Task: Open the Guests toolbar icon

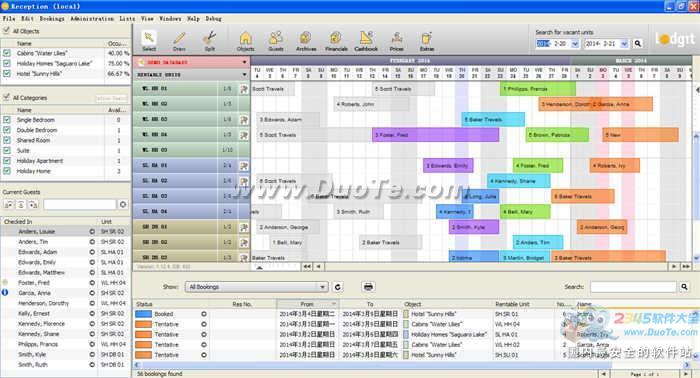Action: pyautogui.click(x=276, y=41)
